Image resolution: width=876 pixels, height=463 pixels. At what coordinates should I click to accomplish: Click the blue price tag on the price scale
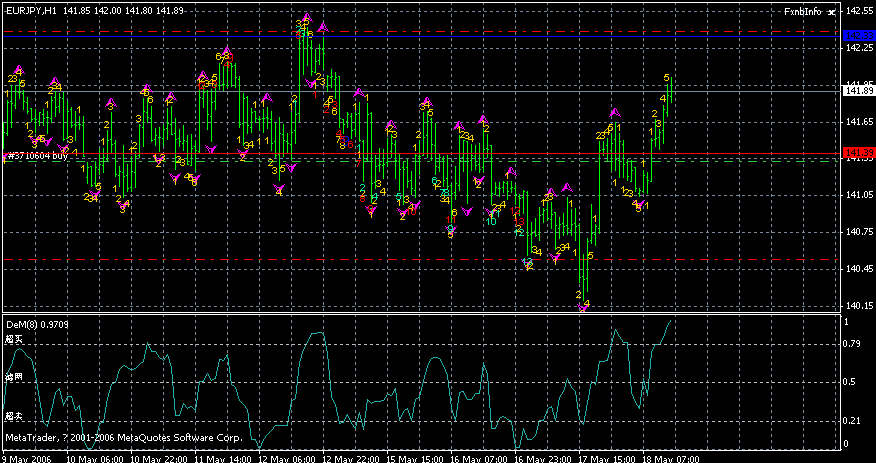click(x=859, y=34)
